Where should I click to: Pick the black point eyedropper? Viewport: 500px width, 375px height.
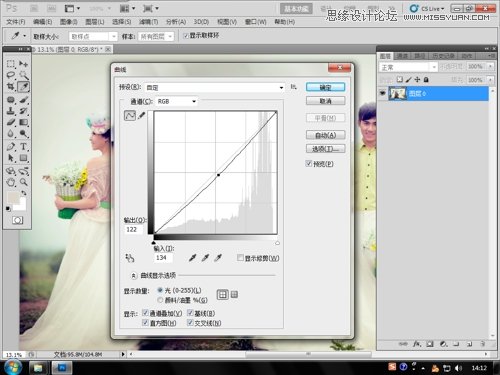coord(192,258)
